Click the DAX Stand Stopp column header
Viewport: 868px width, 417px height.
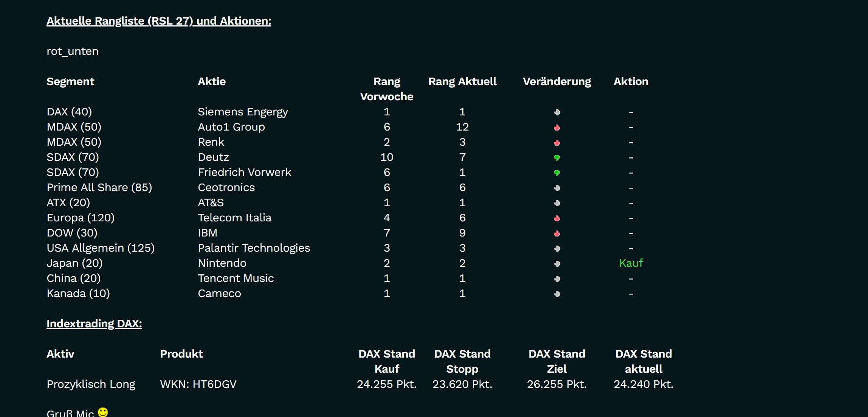pos(462,361)
